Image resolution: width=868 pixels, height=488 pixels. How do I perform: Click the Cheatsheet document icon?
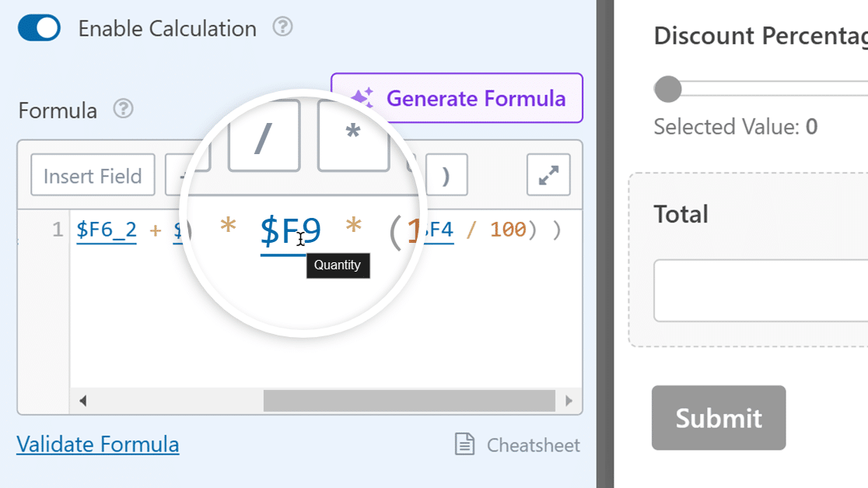464,444
